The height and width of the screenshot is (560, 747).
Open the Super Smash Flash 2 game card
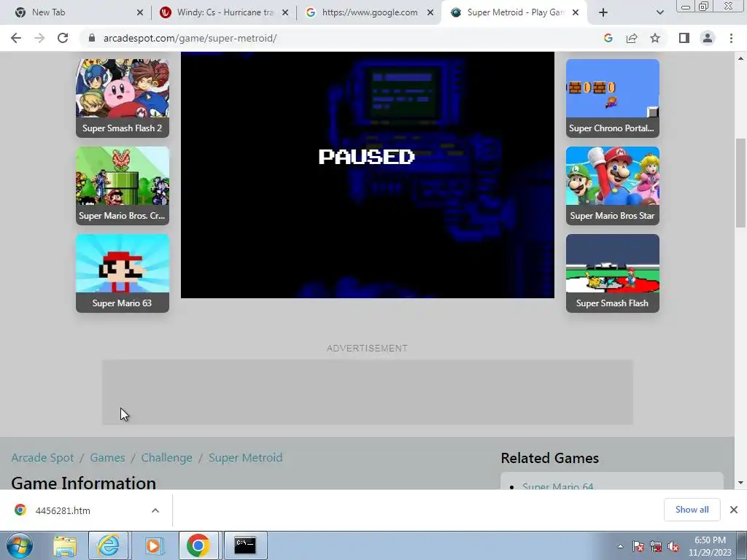tap(123, 98)
